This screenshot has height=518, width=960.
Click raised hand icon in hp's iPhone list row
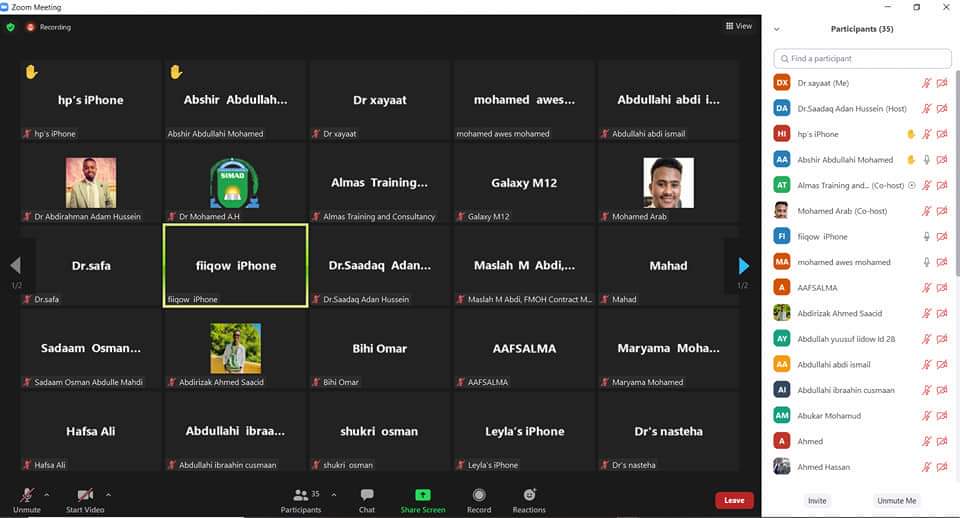tap(911, 134)
